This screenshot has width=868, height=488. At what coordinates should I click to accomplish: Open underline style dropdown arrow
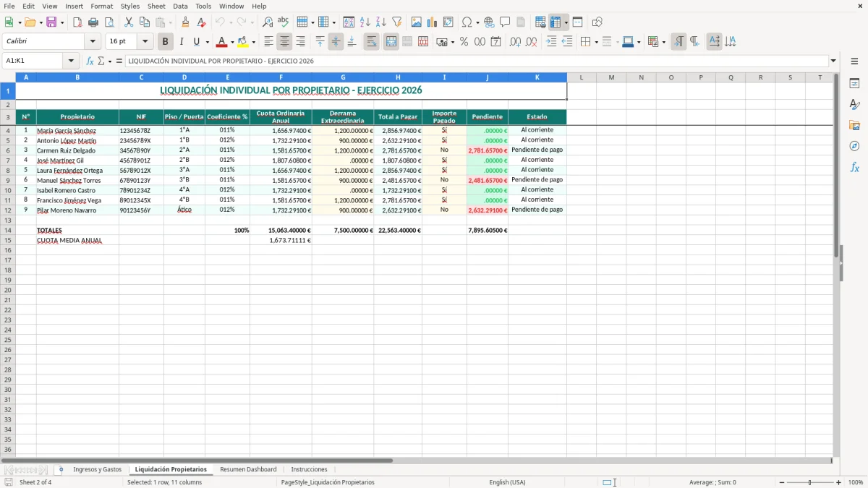point(207,42)
